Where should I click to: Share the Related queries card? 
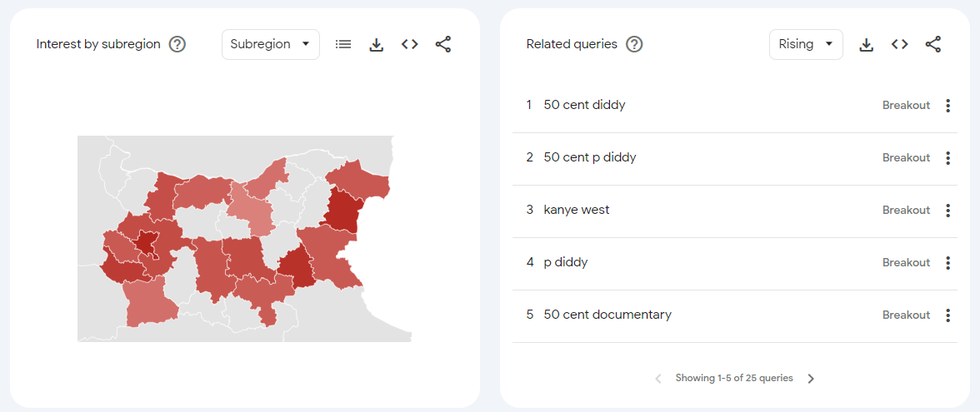tap(933, 44)
